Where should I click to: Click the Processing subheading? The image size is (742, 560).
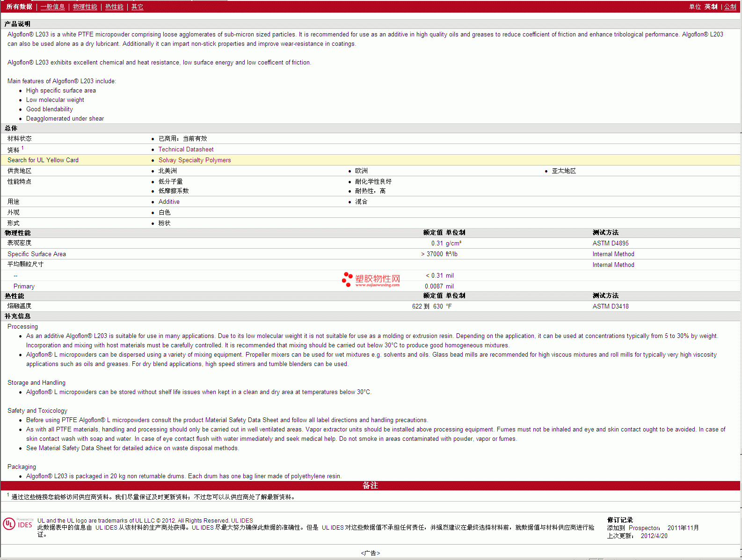click(22, 326)
